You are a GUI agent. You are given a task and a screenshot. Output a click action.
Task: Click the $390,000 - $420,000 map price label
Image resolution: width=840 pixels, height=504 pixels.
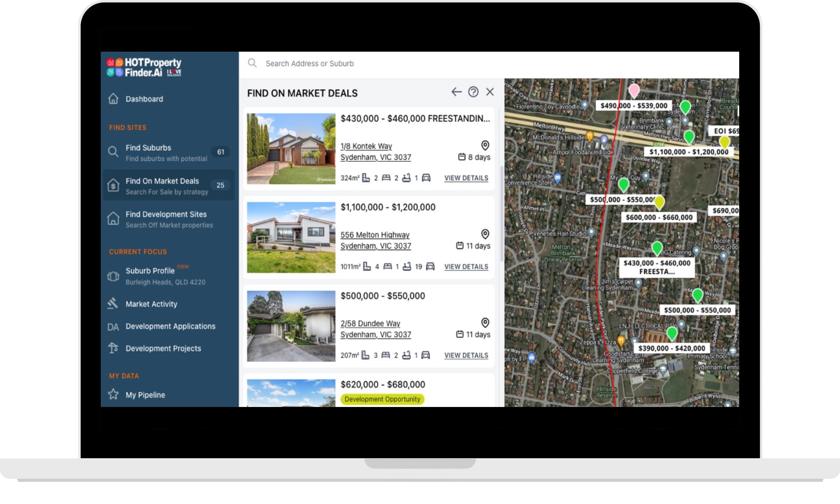[672, 348]
